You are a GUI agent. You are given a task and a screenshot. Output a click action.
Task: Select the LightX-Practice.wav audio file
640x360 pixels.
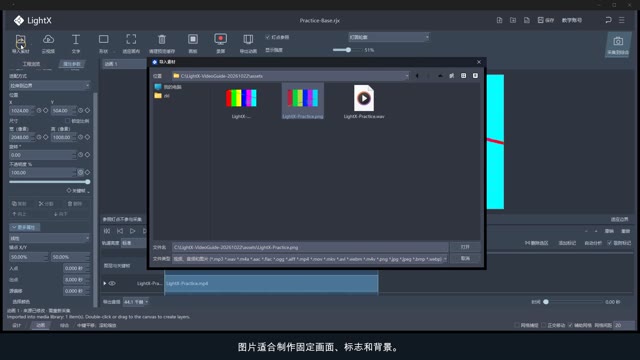pos(364,102)
